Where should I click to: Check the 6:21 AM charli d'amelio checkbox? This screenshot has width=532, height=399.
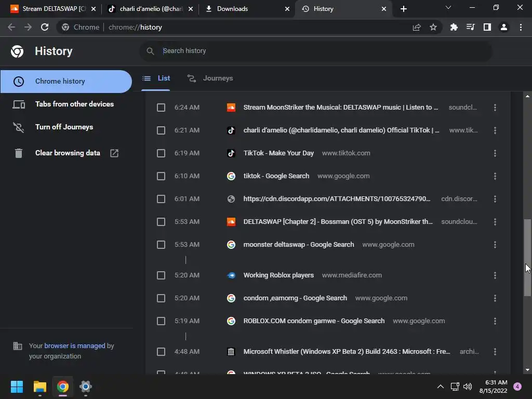pos(161,130)
